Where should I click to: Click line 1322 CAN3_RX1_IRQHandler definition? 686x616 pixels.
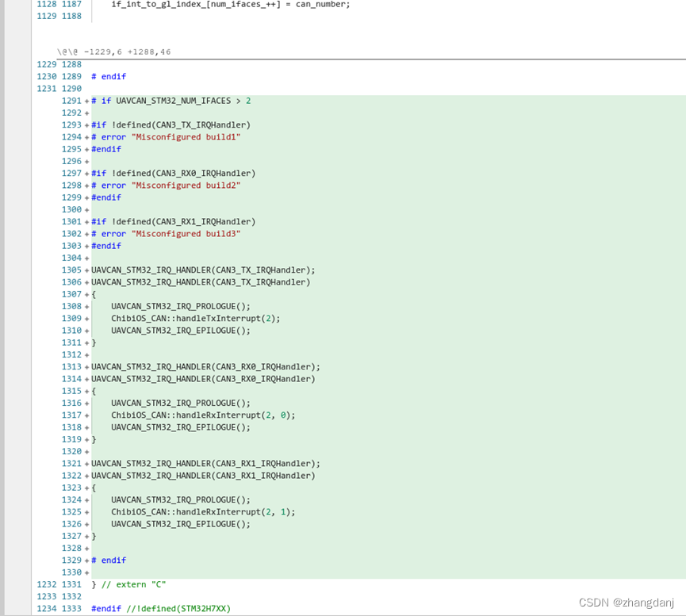(203, 476)
